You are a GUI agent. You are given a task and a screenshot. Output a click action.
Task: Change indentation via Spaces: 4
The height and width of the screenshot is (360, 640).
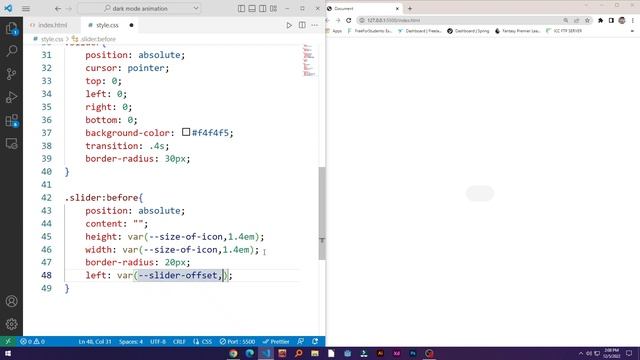[x=131, y=341]
